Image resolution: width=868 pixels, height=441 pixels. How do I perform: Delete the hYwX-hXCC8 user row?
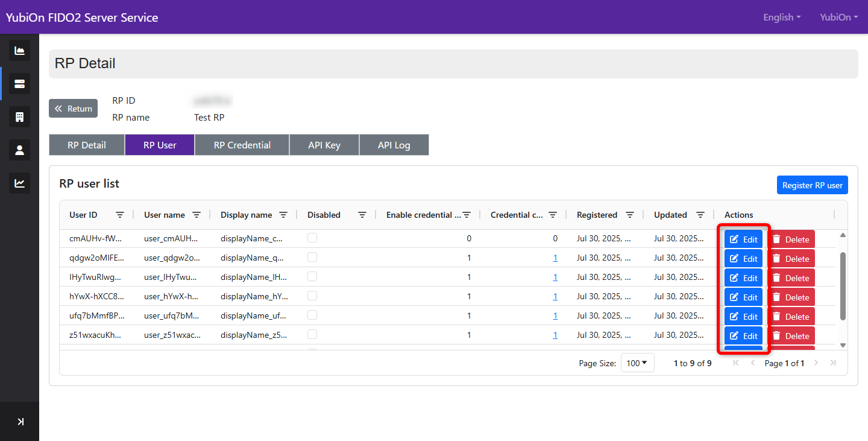tap(791, 297)
